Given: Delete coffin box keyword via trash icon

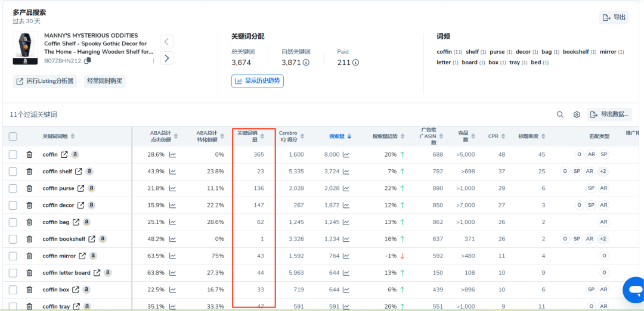Looking at the screenshot, I should click(29, 290).
